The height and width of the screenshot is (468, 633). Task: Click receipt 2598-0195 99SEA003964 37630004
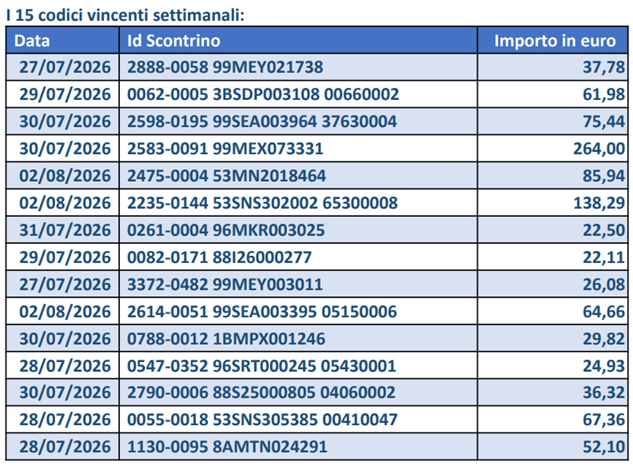point(262,122)
